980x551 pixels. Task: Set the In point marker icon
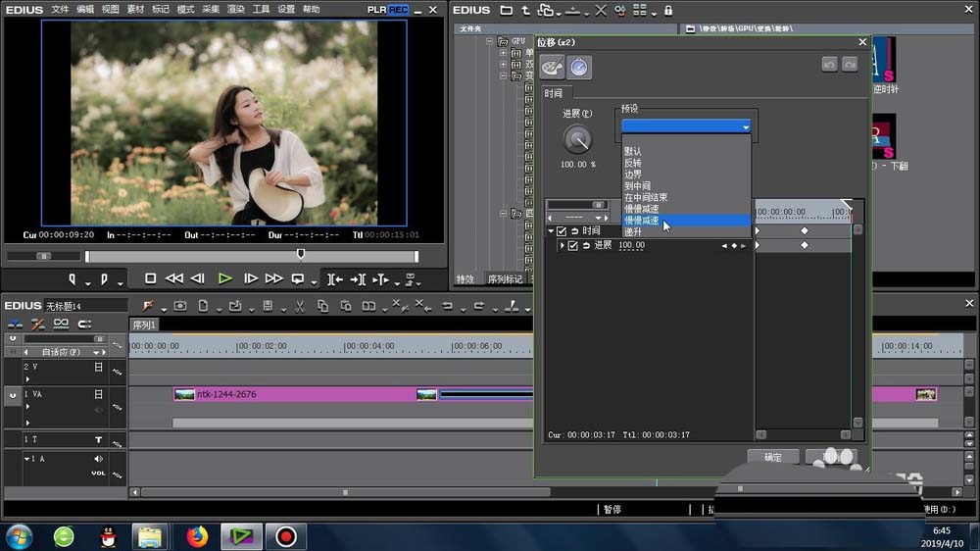click(x=73, y=279)
